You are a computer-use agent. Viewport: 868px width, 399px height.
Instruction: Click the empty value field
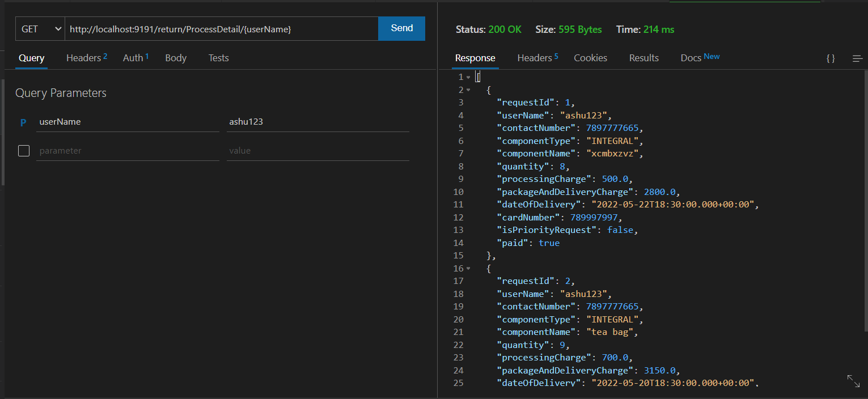(318, 151)
